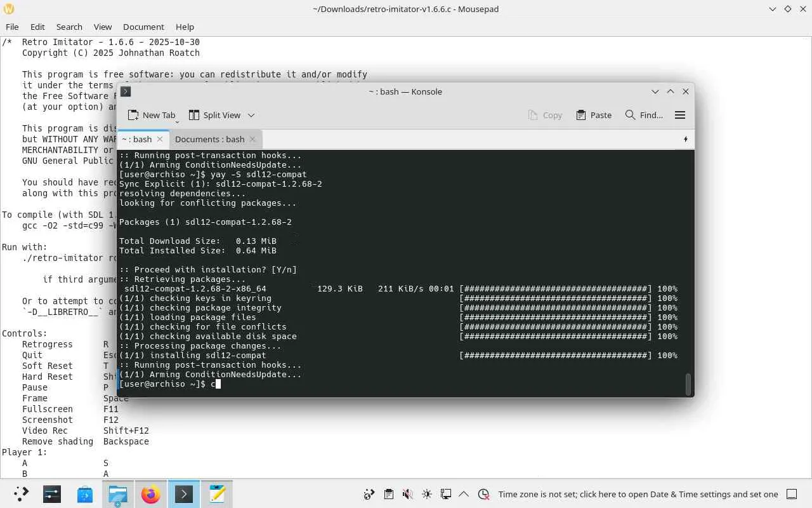Click the 'Copyright (C) 2025 Johnathan Roatch' line
812x508 pixels.
coord(111,53)
